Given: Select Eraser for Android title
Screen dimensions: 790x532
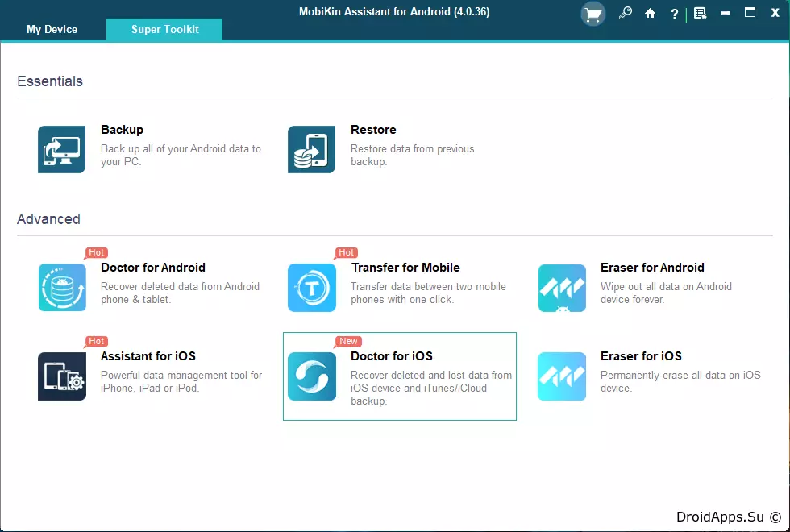Looking at the screenshot, I should [x=652, y=268].
